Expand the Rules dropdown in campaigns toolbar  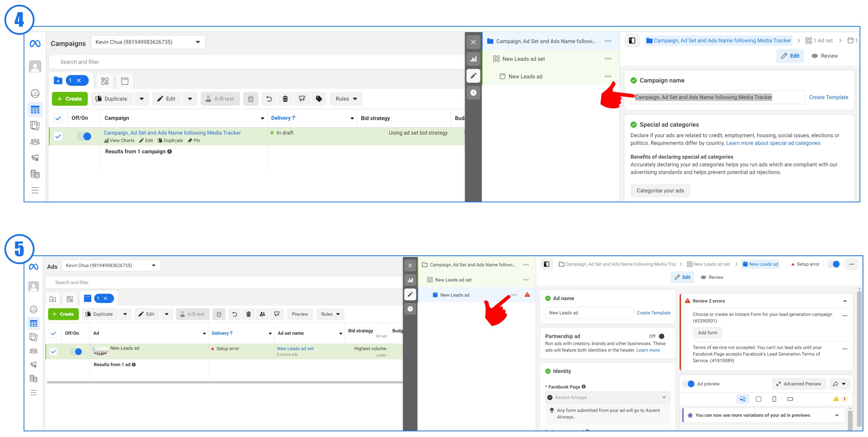tap(346, 99)
